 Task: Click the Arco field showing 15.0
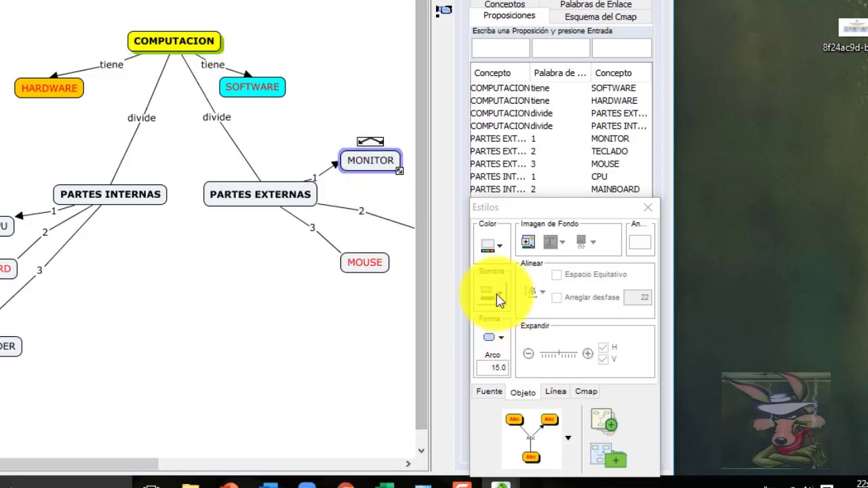click(x=492, y=367)
